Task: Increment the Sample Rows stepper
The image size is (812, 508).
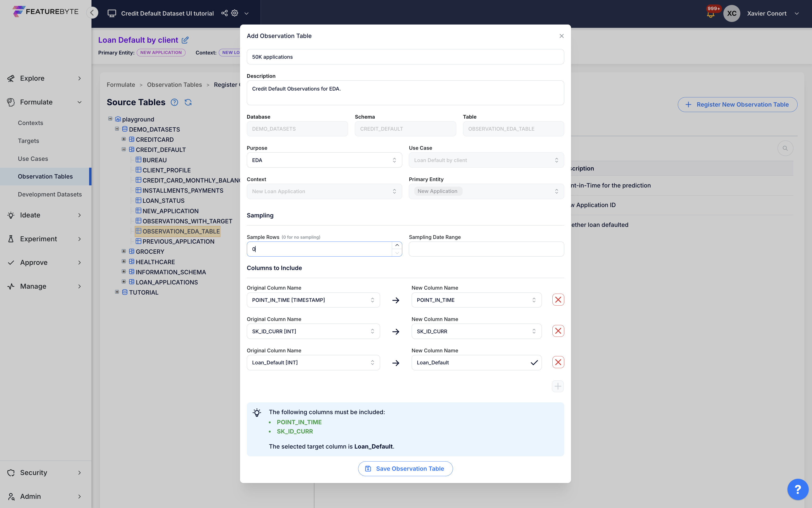Action: click(397, 245)
